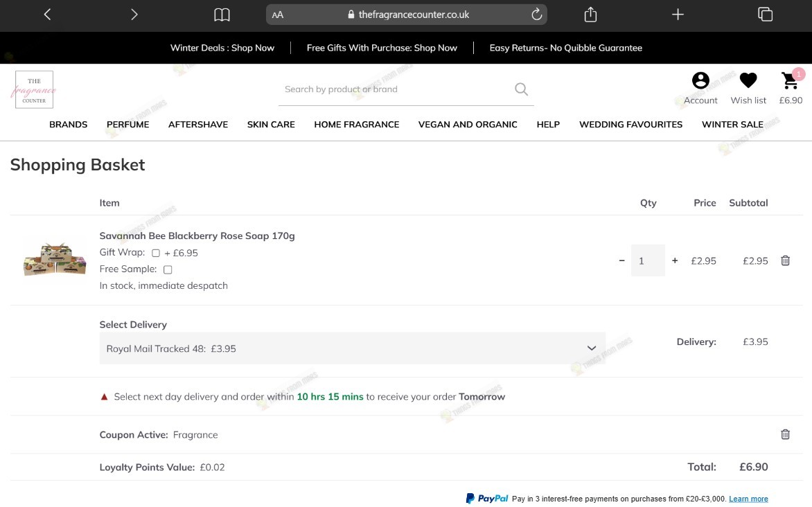Viewport: 812px width, 507px height.
Task: Click the Fragrance Counter logo
Action: [x=34, y=89]
